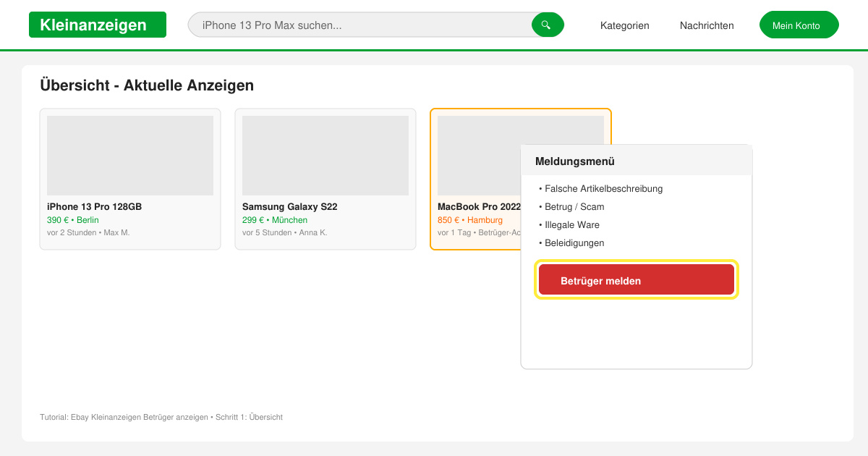
Task: Click the 390 € • Berlin price text
Action: click(x=73, y=220)
